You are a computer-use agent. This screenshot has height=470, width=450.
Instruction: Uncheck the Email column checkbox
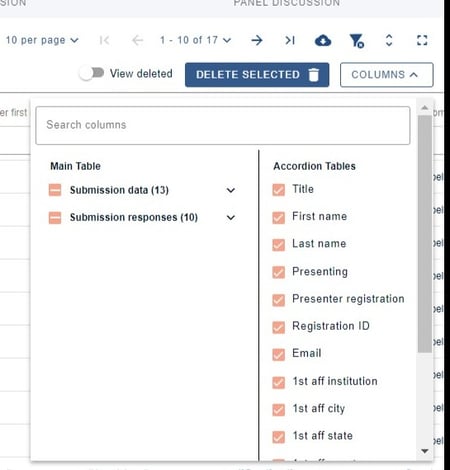(x=278, y=354)
